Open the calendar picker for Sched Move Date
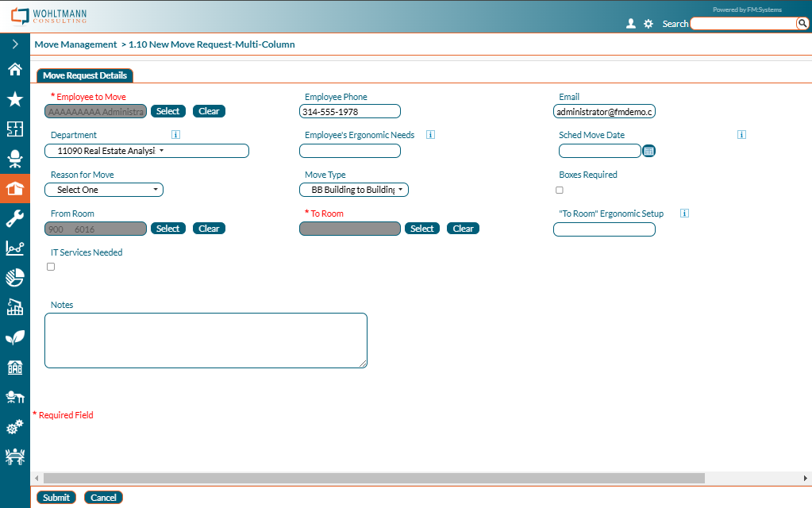 coord(648,151)
